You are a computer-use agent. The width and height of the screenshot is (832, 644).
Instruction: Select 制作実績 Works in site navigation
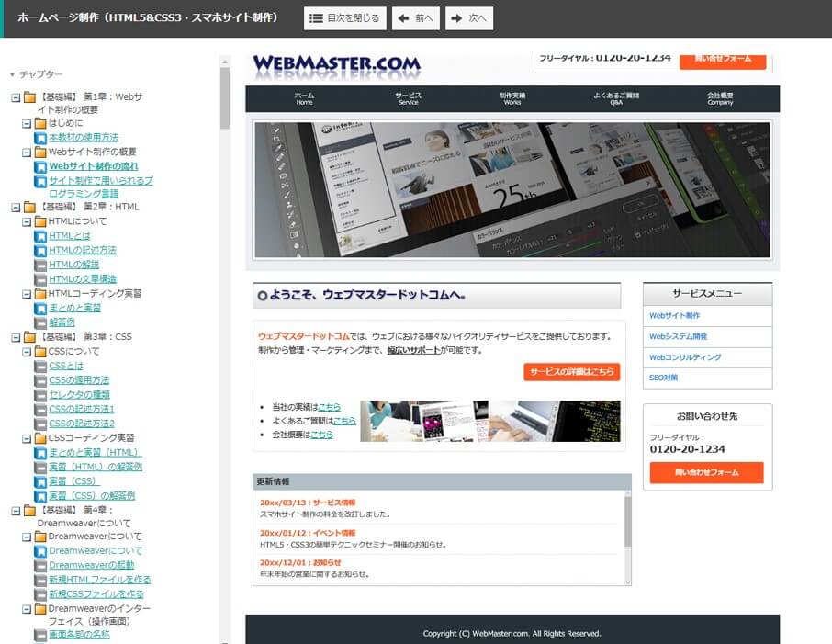coord(512,98)
